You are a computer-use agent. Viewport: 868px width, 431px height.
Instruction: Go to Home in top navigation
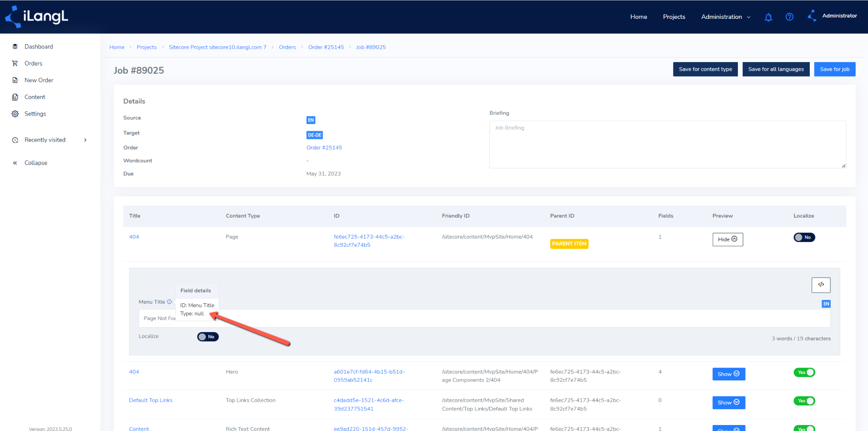(x=639, y=17)
